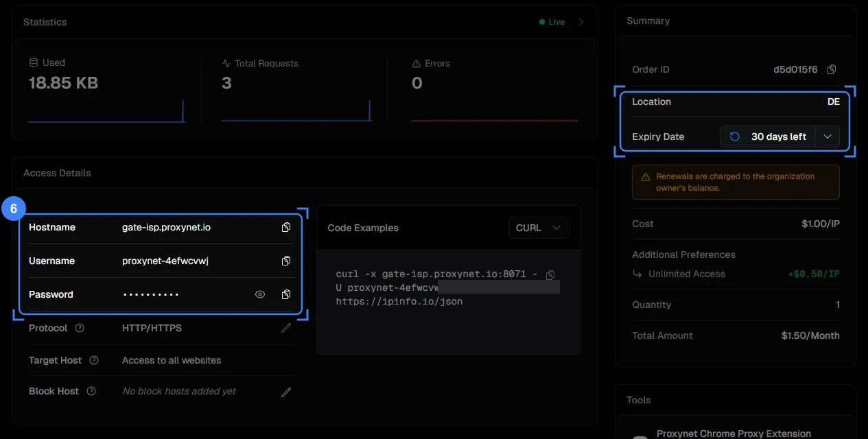Click No block hosts added yet

[x=179, y=391]
